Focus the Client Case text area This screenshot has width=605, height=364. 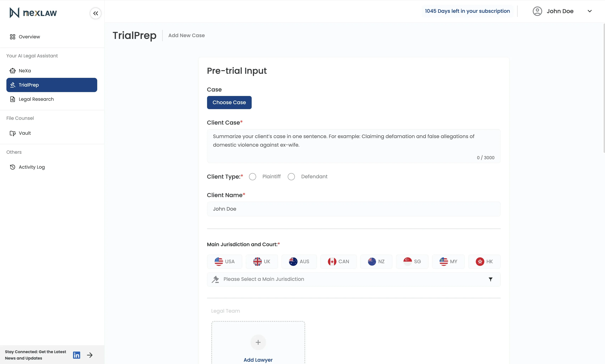pyautogui.click(x=354, y=146)
